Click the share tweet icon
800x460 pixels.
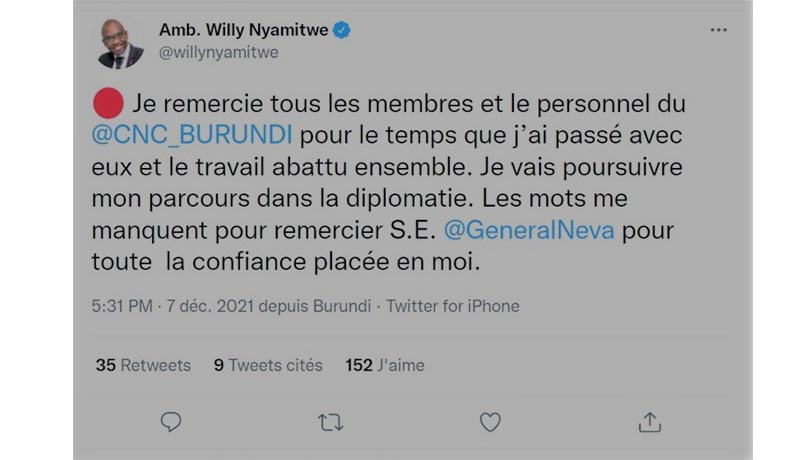[649, 422]
